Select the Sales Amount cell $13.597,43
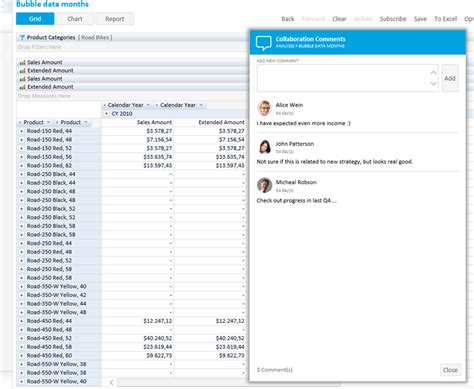 click(137, 166)
